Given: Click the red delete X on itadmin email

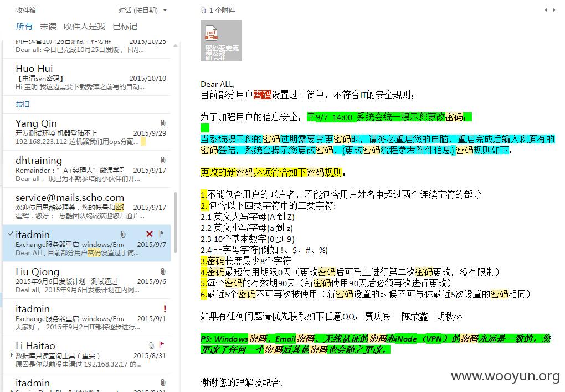Looking at the screenshot, I should pos(150,234).
